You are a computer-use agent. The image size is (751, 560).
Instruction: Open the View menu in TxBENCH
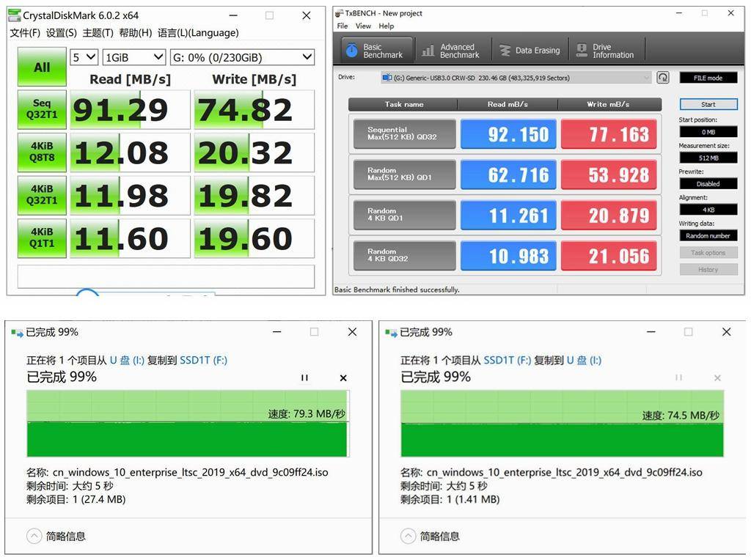coord(363,26)
